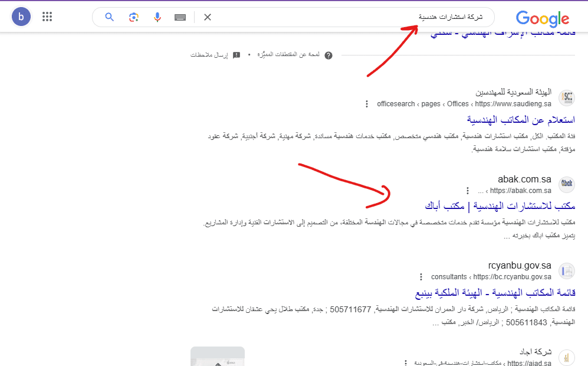Click the rcyanbu.gov.sa site name
Image resolution: width=588 pixels, height=366 pixels.
click(520, 266)
